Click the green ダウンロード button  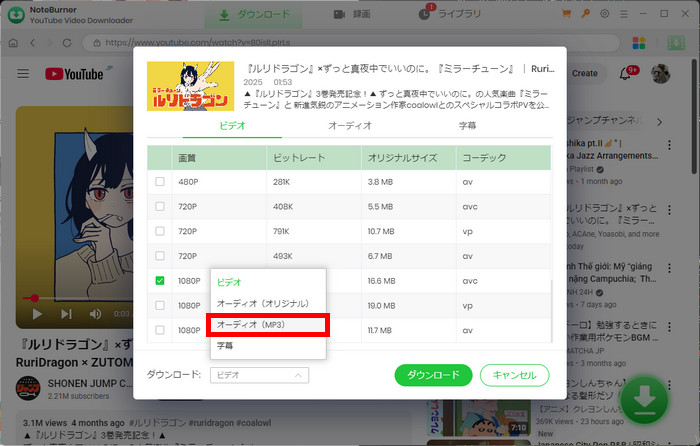433,375
